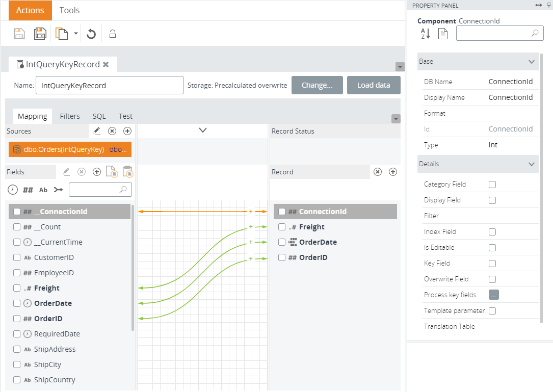The height and width of the screenshot is (392, 553).
Task: Tick the Freight record checkbox
Action: tap(282, 227)
